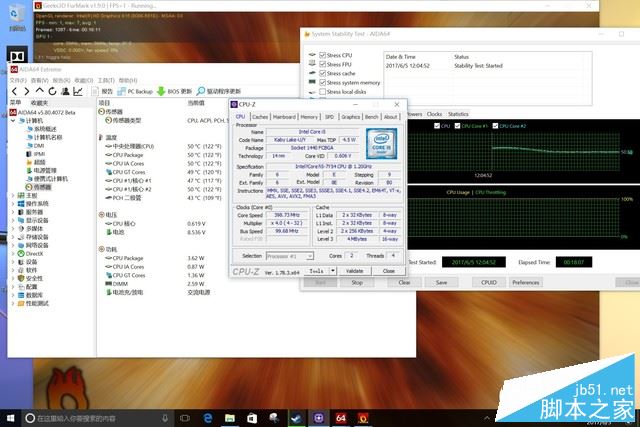640x427 pixels.
Task: Uncheck Stress FPU
Action: (x=322, y=64)
